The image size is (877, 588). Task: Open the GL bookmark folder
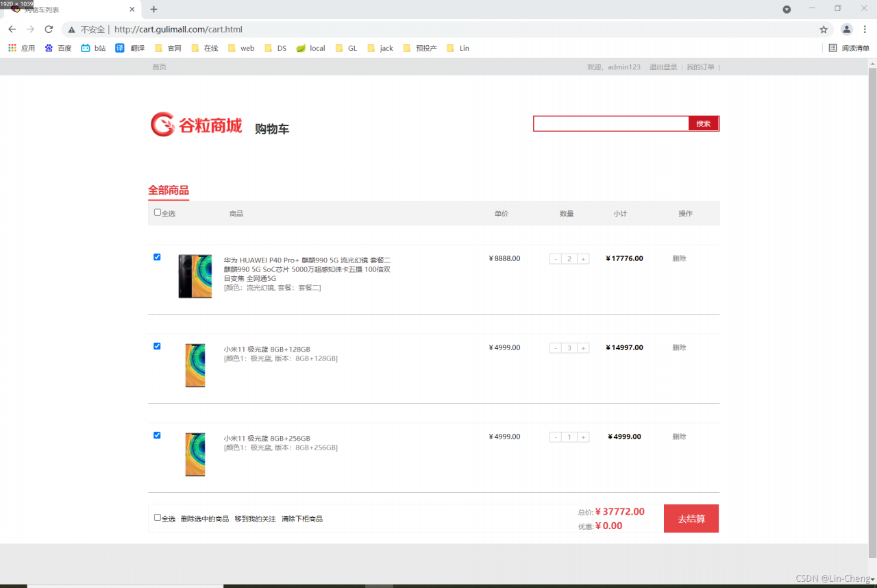pos(346,48)
